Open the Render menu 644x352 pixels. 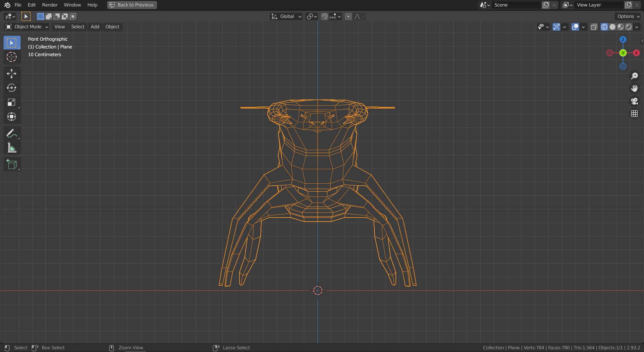point(50,5)
